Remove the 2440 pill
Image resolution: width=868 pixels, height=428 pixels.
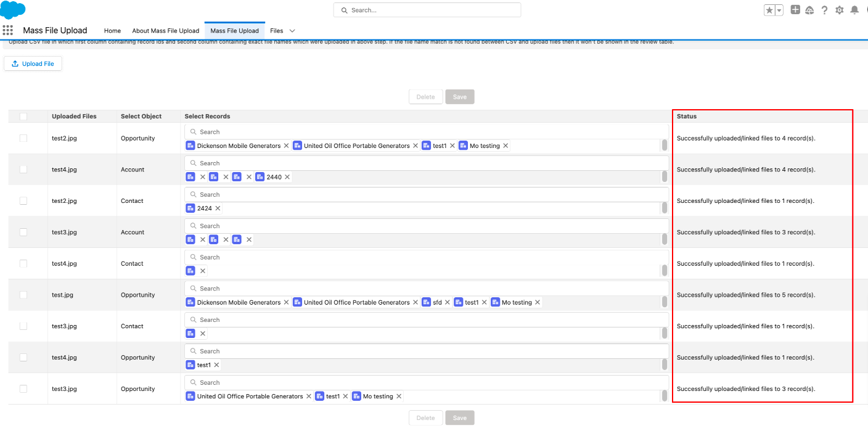287,177
